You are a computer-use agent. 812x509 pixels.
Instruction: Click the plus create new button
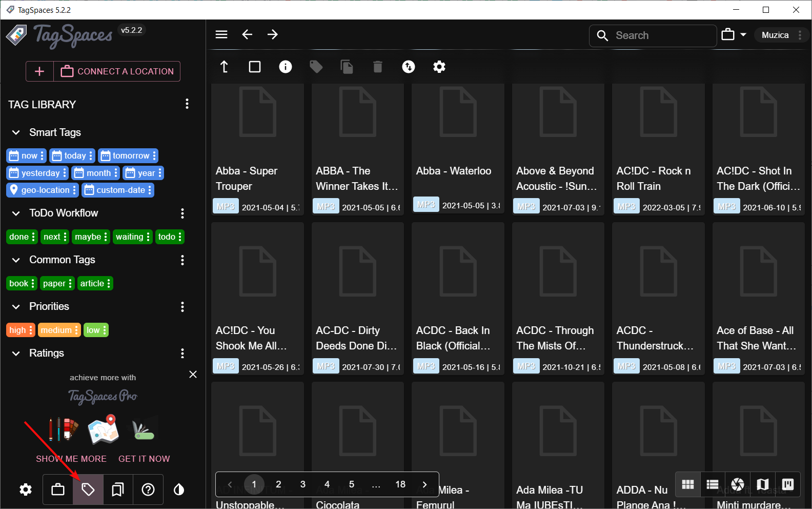[39, 71]
